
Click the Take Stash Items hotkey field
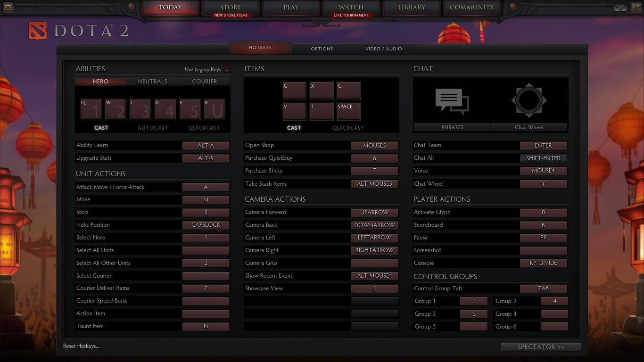pos(375,184)
